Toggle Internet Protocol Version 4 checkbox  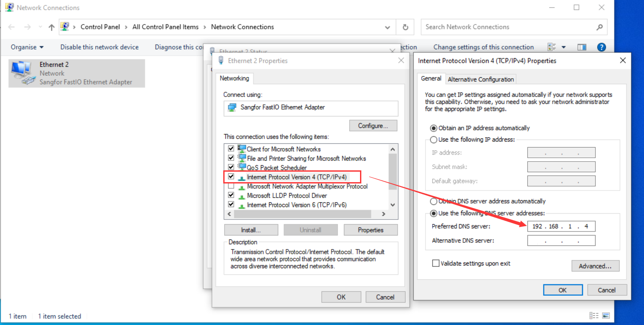click(x=231, y=177)
